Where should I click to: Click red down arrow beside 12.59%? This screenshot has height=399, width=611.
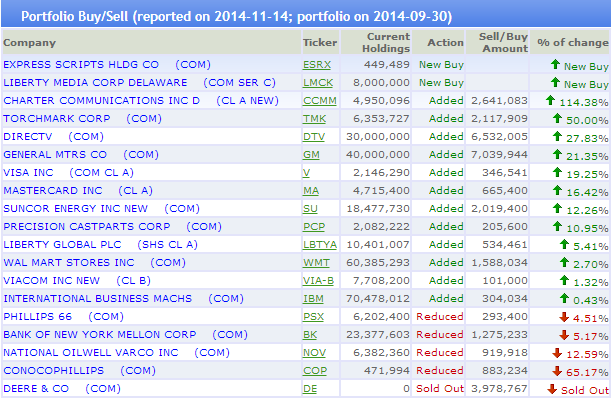click(557, 353)
